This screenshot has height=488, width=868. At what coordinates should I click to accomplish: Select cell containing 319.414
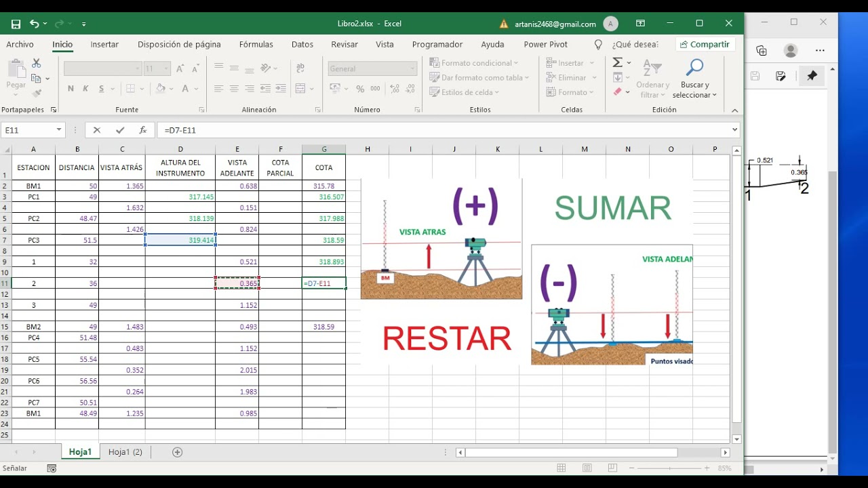click(x=180, y=240)
